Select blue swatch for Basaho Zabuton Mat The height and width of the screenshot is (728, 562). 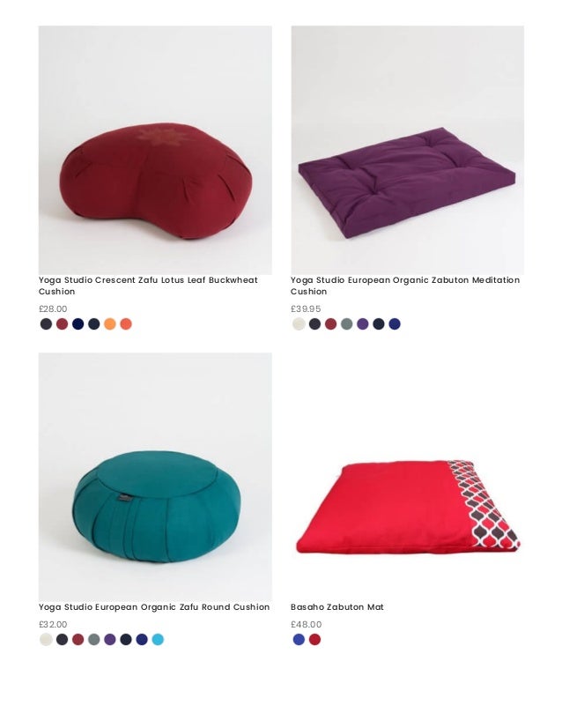tap(299, 639)
